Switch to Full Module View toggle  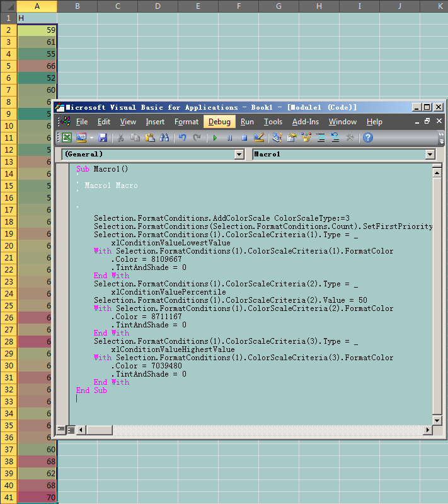click(x=71, y=430)
